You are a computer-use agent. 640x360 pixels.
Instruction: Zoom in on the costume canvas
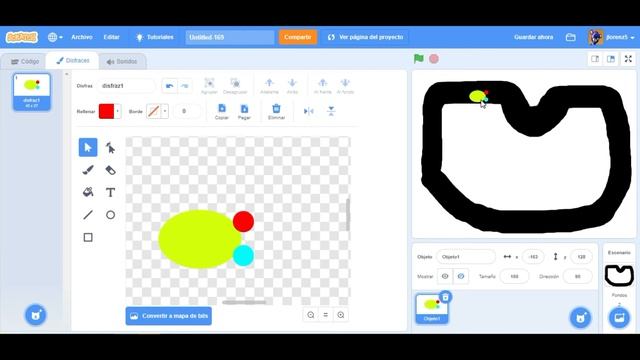point(341,315)
